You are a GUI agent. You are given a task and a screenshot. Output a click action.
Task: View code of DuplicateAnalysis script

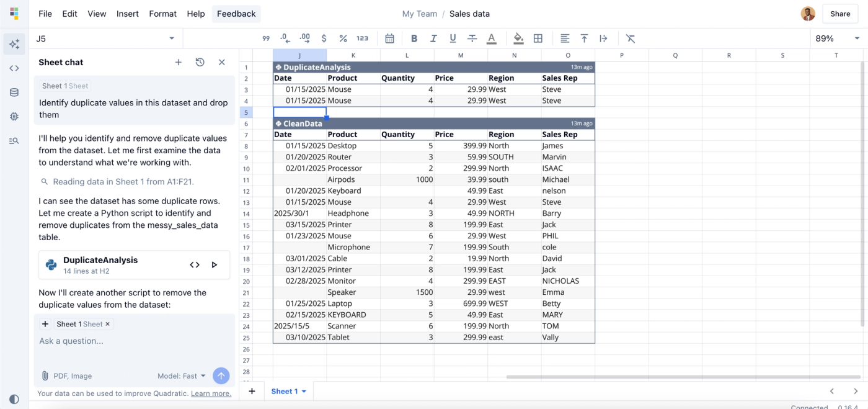click(195, 265)
